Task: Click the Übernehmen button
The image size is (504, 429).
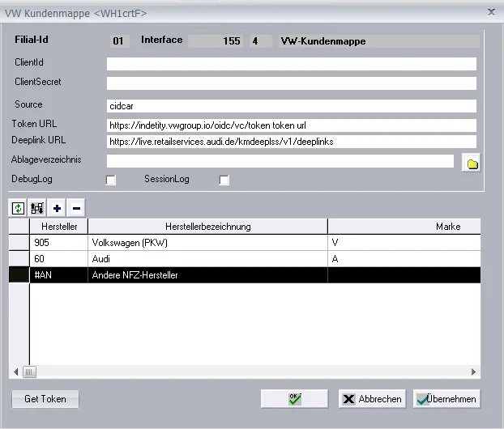Action: pos(446,399)
